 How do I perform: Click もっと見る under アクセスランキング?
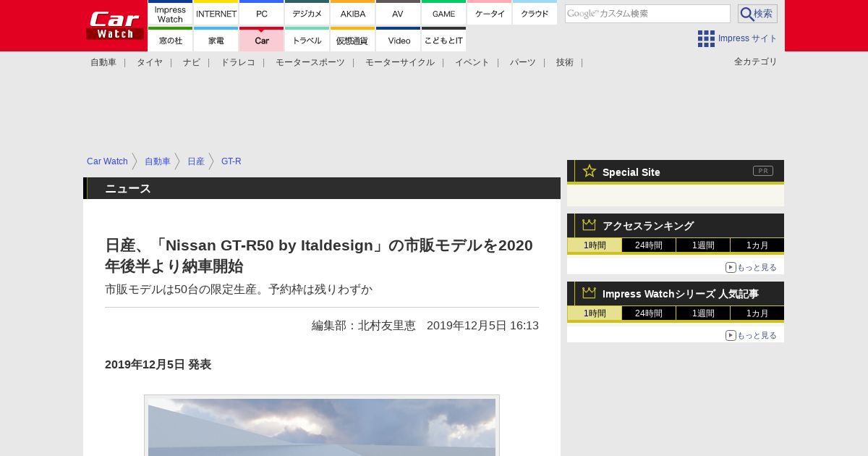[751, 267]
